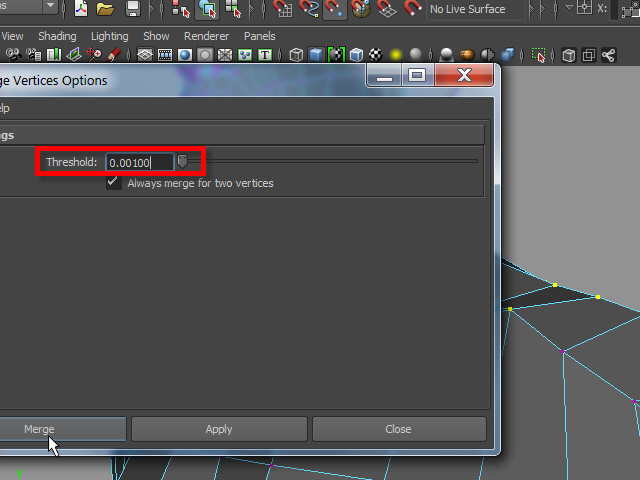
Task: Click the Grease Pencil icon
Action: point(113,54)
